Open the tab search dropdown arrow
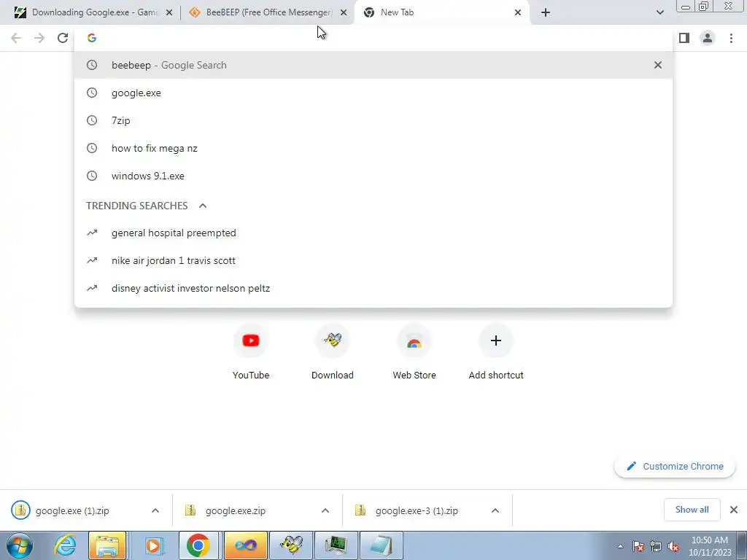Viewport: 747px width, 560px height. click(659, 12)
